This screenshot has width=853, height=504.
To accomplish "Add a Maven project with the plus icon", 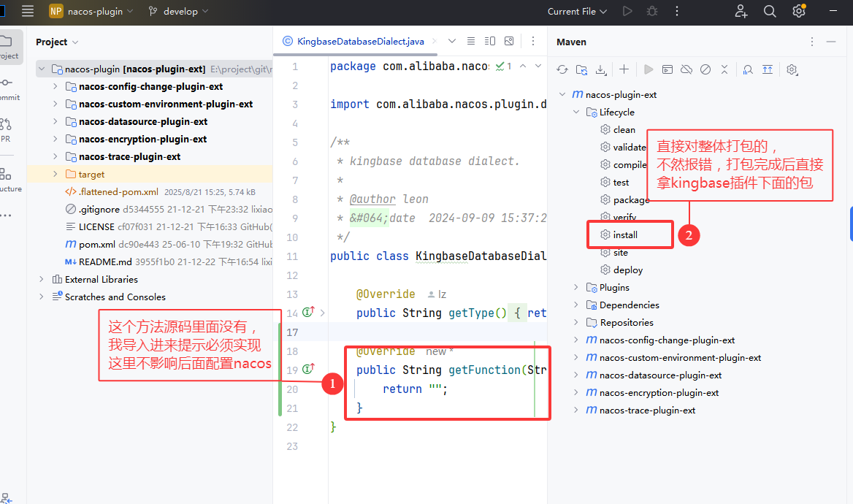I will click(624, 69).
